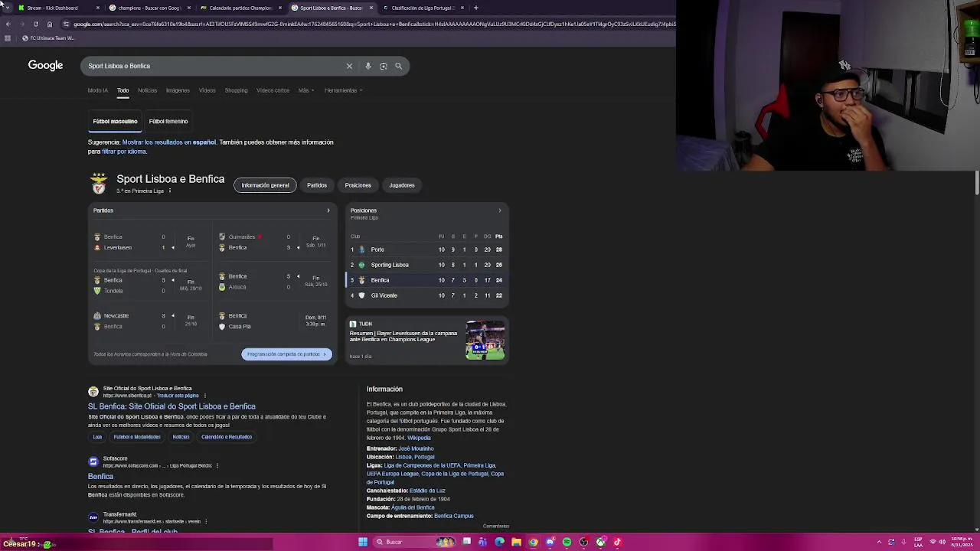Open the browser home button

point(50,24)
